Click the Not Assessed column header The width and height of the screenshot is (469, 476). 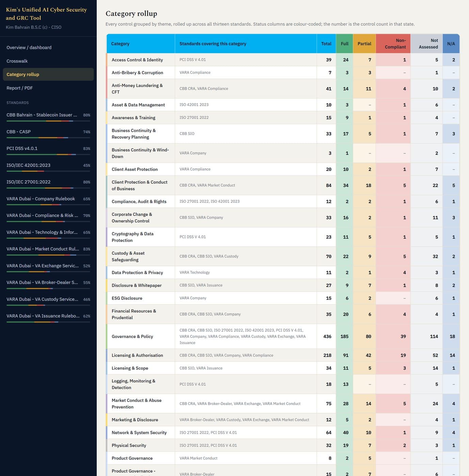[x=426, y=44]
